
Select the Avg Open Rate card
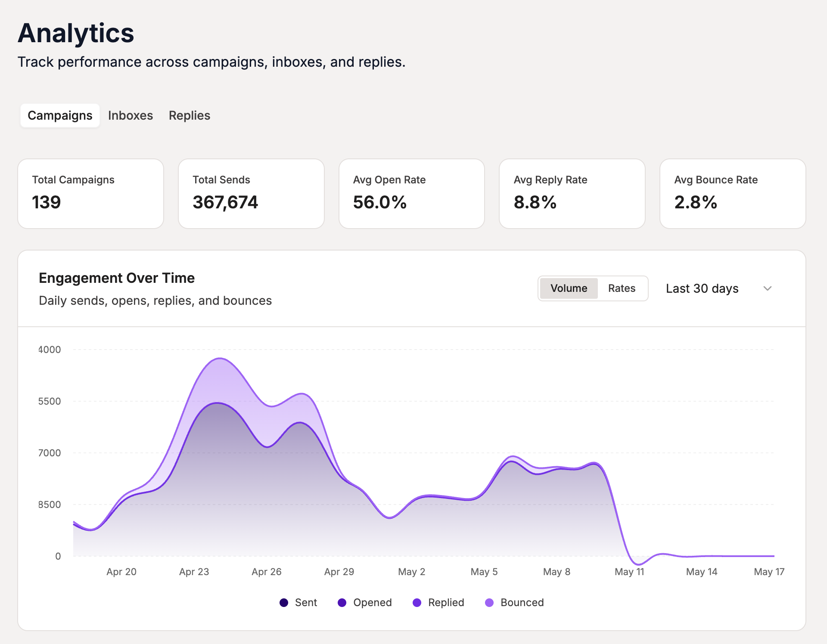[x=412, y=194]
